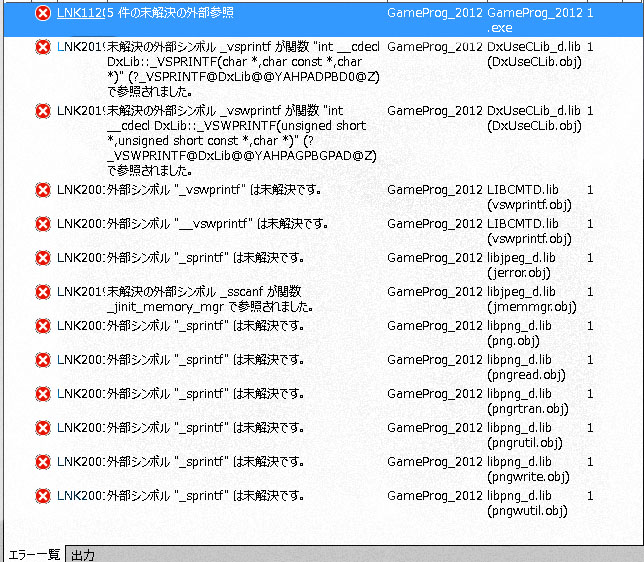The height and width of the screenshot is (562, 644).
Task: Switch to the 出力 tab
Action: pos(82,554)
